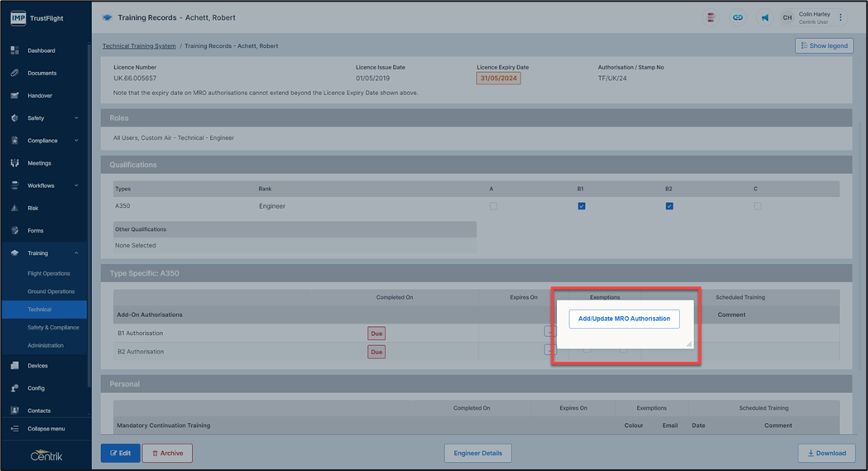The width and height of the screenshot is (868, 471).
Task: Click the megaphone announcements icon
Action: pyautogui.click(x=765, y=17)
